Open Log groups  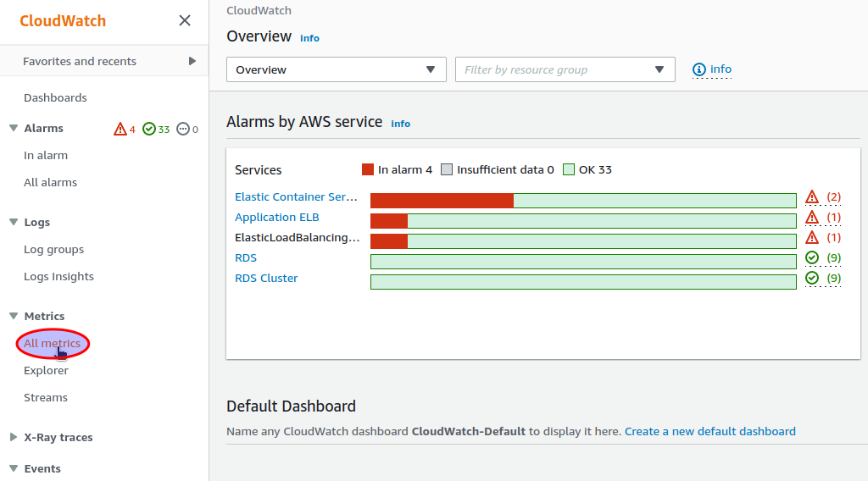click(53, 249)
